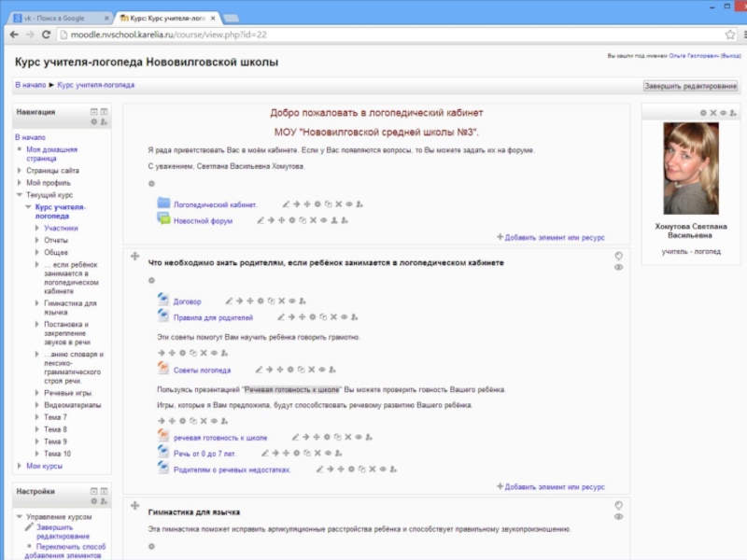Open Советы логопеда presentation link

point(202,370)
